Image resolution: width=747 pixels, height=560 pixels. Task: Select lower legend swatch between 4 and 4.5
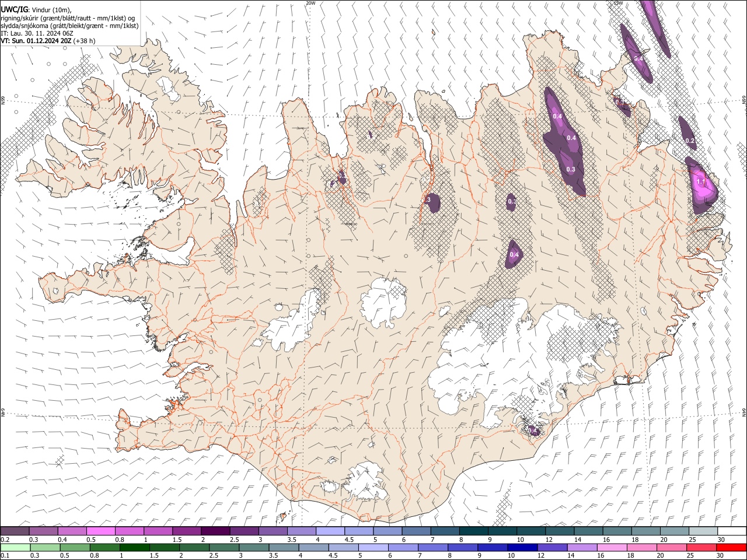(314, 547)
